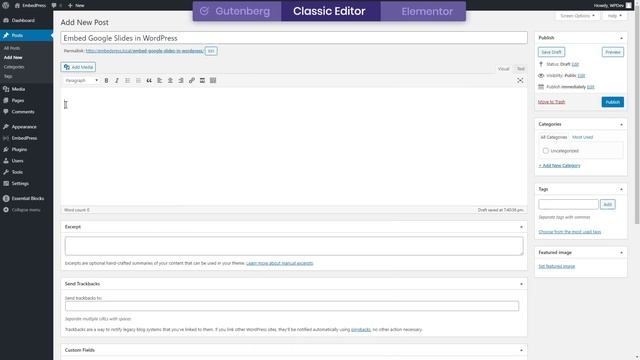640x360 pixels.
Task: Edit the permalink with Edit button
Action: click(x=211, y=51)
